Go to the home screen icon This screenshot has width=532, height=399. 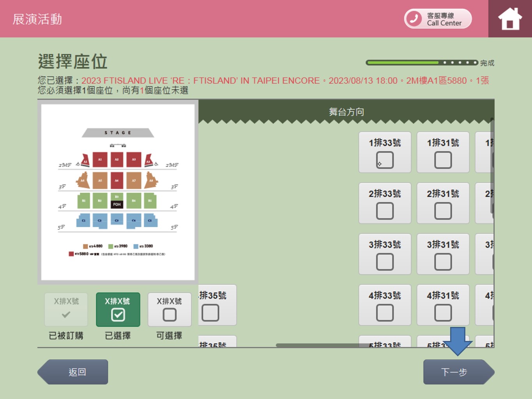coord(510,19)
